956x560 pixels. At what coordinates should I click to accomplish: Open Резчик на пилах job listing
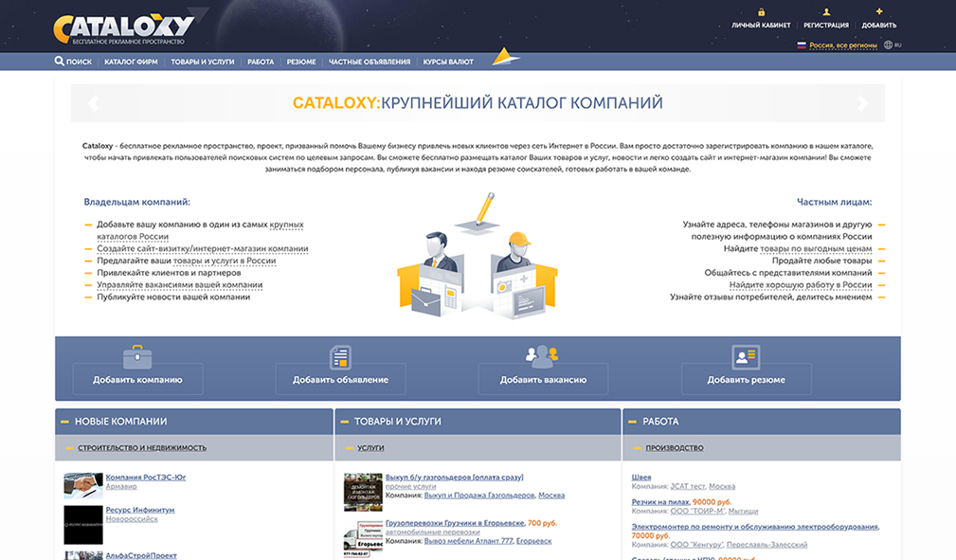click(x=660, y=501)
